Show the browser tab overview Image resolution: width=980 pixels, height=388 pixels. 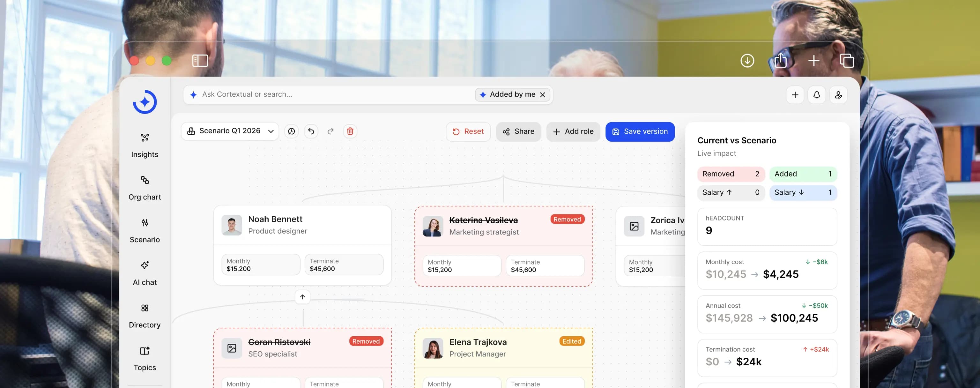point(847,61)
